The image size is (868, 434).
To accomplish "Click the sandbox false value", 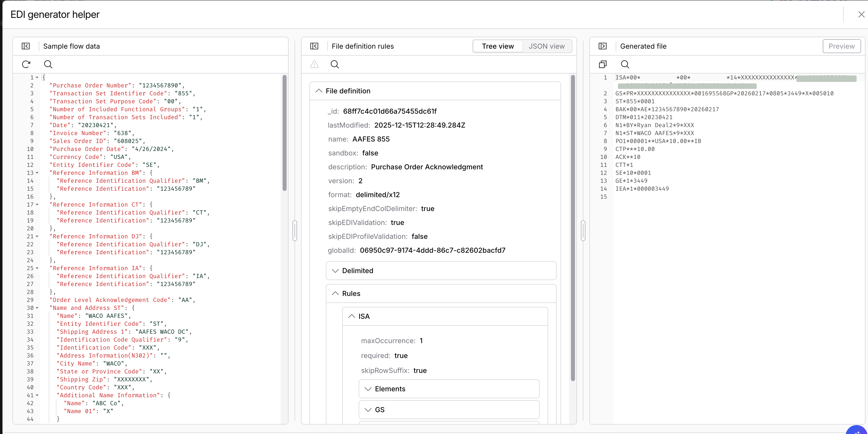I will click(370, 153).
